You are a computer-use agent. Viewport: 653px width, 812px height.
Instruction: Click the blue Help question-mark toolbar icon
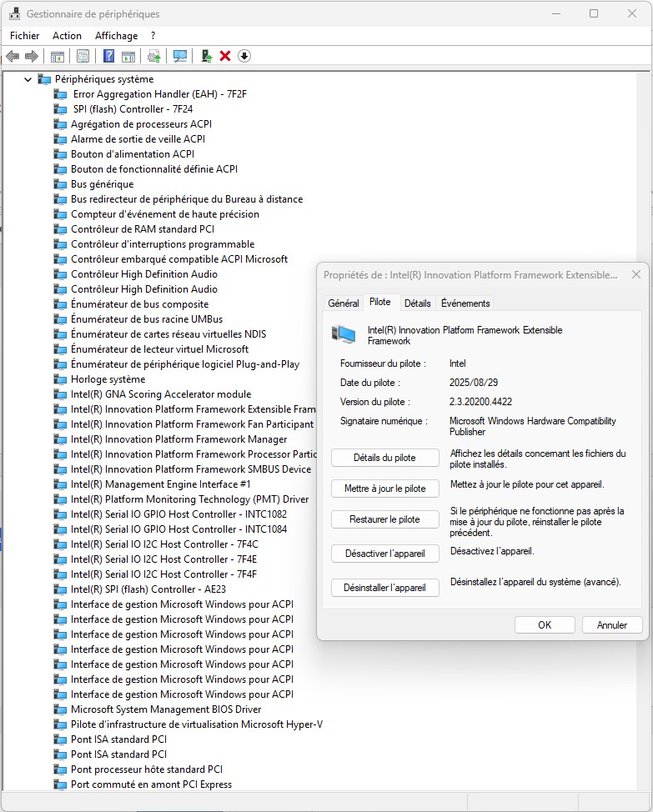click(108, 56)
